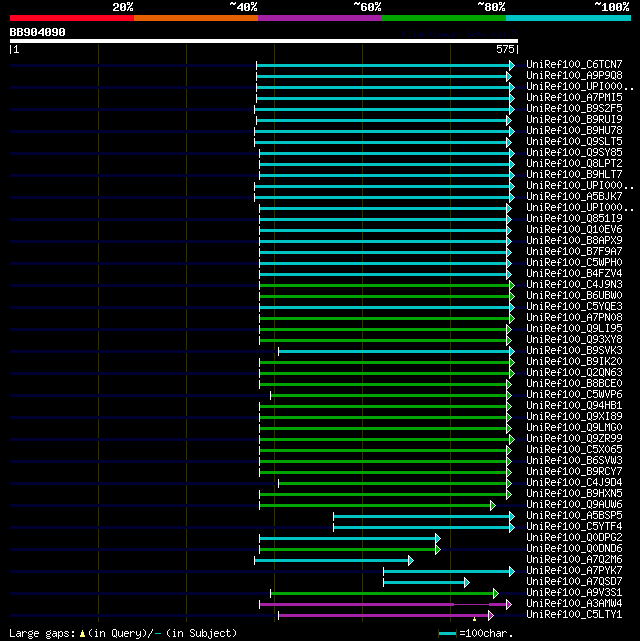640x641 pixels.
Task: Select the UniRef100_Q9LMG0 label
Action: point(574,428)
